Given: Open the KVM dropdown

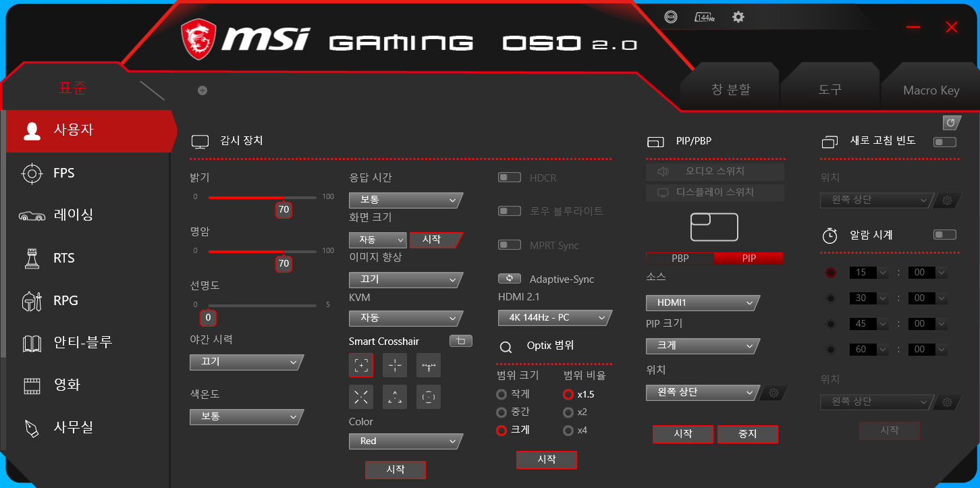Looking at the screenshot, I should pos(406,318).
